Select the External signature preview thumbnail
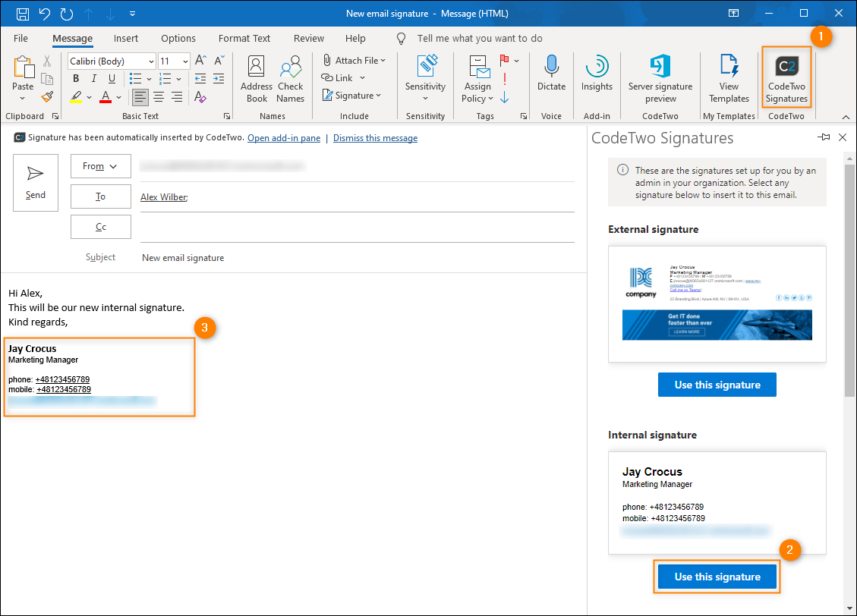Screen dimensions: 857x616 [x=717, y=303]
